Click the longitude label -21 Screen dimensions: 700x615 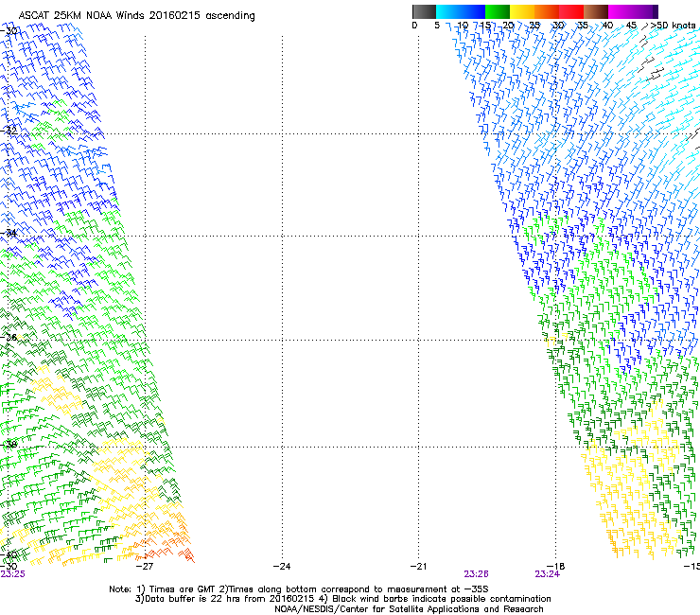click(419, 567)
